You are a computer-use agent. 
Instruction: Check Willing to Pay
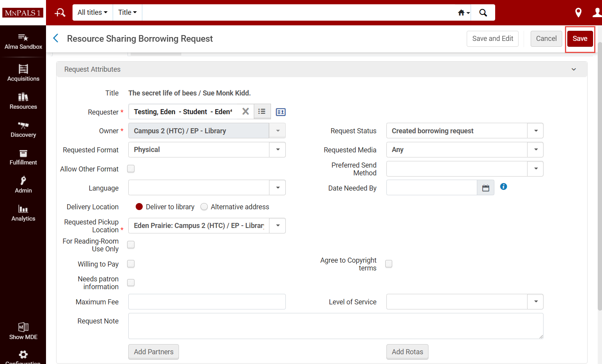pos(131,264)
